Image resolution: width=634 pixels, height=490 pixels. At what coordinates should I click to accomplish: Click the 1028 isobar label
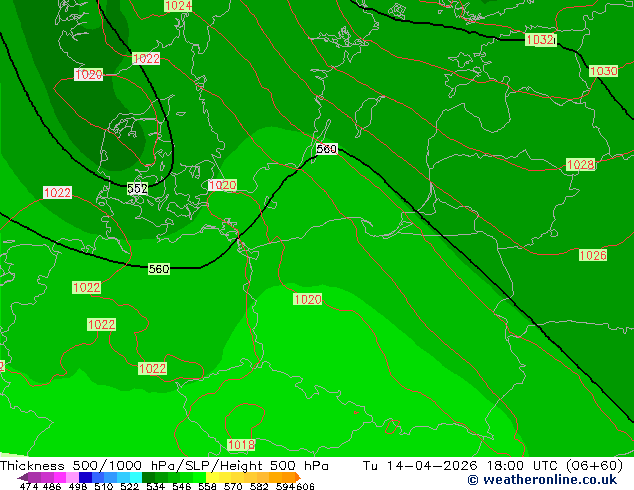coord(580,165)
